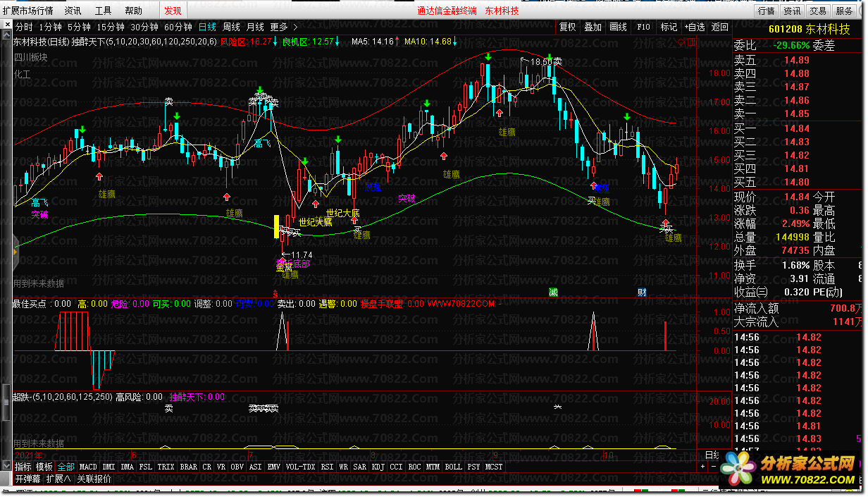Viewport: 868px width, 497px height.
Task: Switch indicator to KDJ
Action: point(378,467)
